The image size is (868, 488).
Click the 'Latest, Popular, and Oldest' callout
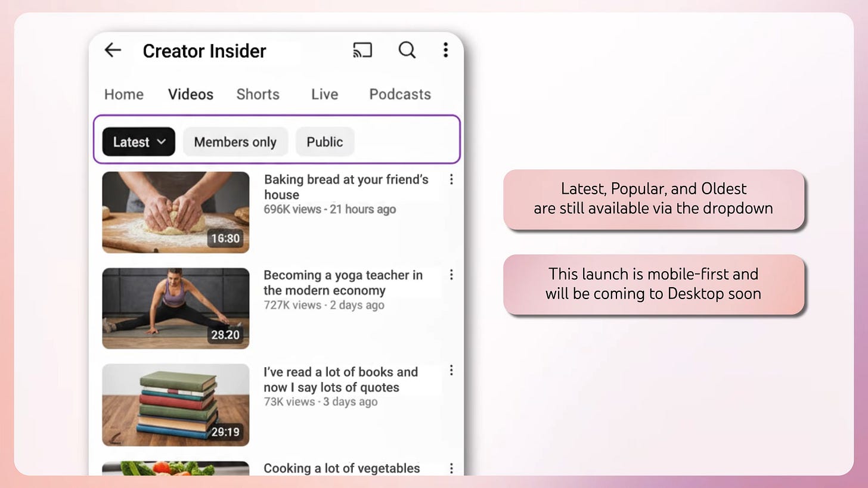click(x=654, y=199)
